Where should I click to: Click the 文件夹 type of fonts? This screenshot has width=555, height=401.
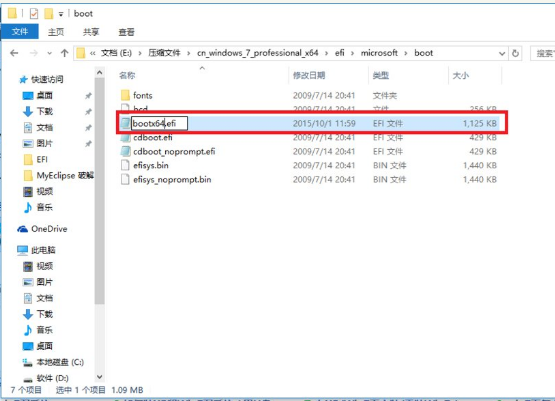(385, 96)
